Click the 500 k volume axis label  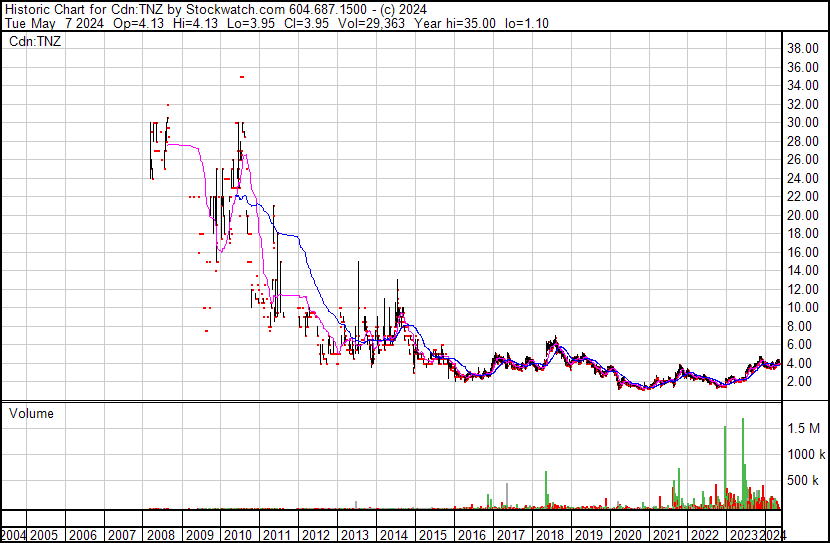pyautogui.click(x=803, y=481)
